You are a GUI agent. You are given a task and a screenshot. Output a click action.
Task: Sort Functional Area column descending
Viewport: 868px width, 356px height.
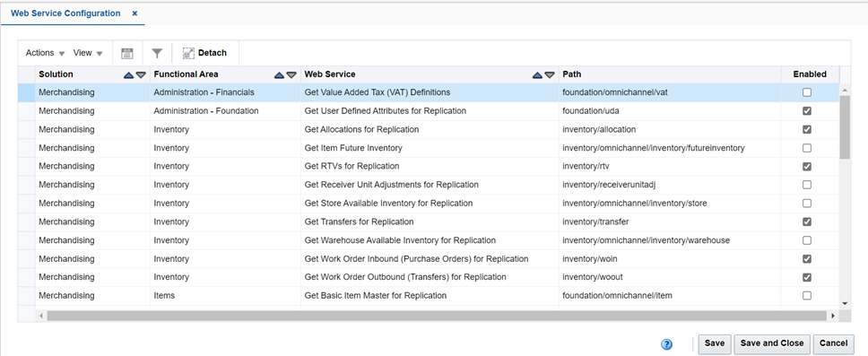click(x=291, y=74)
